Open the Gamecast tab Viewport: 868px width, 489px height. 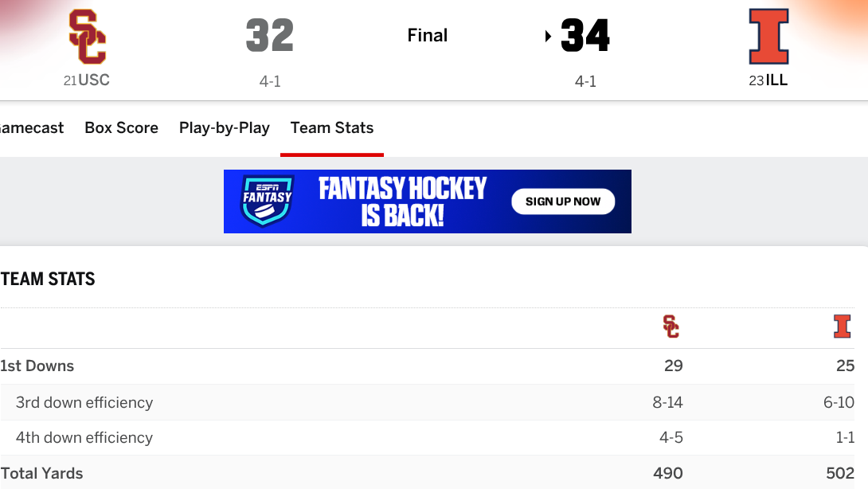(32, 127)
